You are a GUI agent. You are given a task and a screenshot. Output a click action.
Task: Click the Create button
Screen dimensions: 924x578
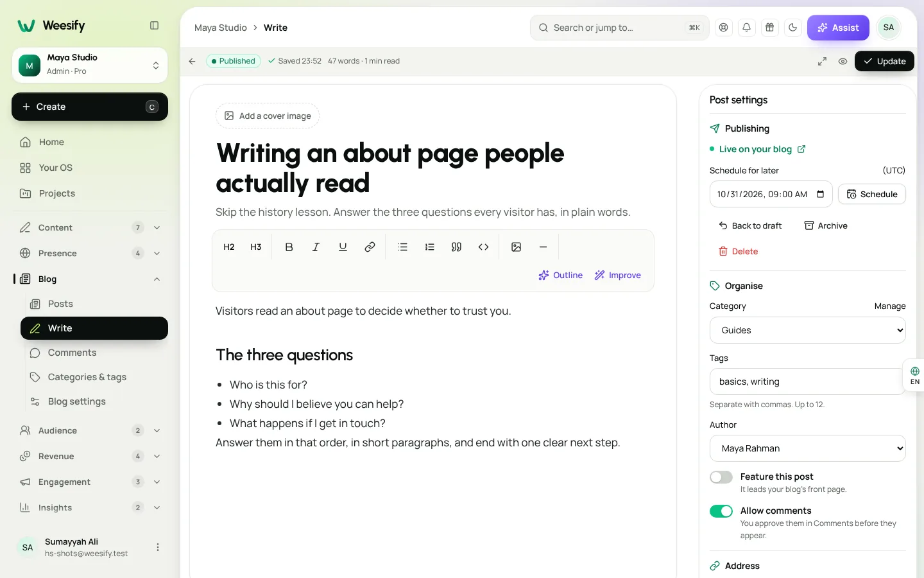coord(90,107)
